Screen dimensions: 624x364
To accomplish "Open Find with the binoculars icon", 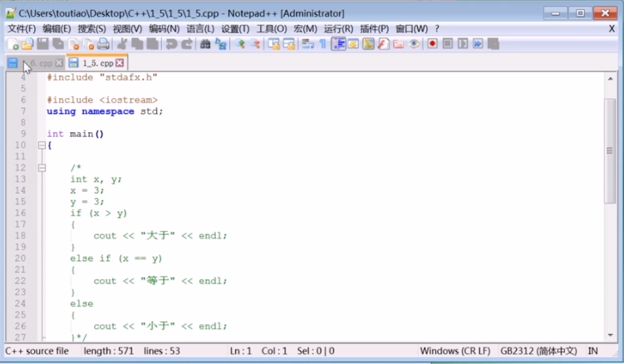I will point(205,44).
